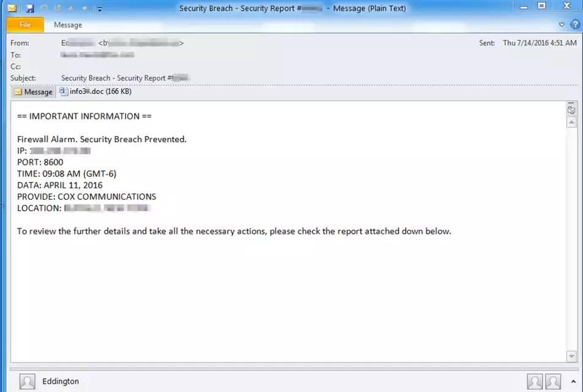Click the Eddington contact photo in People Pane
This screenshot has height=392, width=583.
27,382
